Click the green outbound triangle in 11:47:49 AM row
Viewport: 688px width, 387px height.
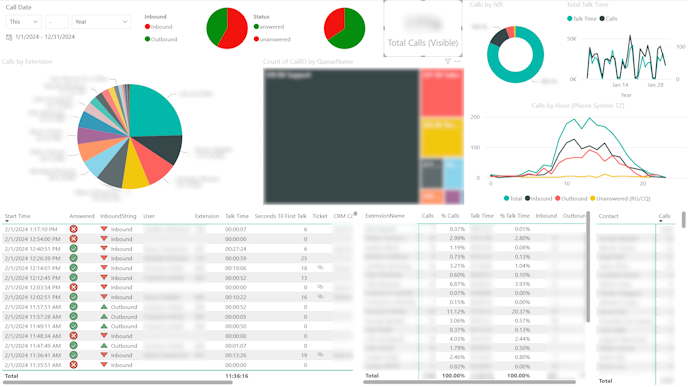pyautogui.click(x=104, y=345)
